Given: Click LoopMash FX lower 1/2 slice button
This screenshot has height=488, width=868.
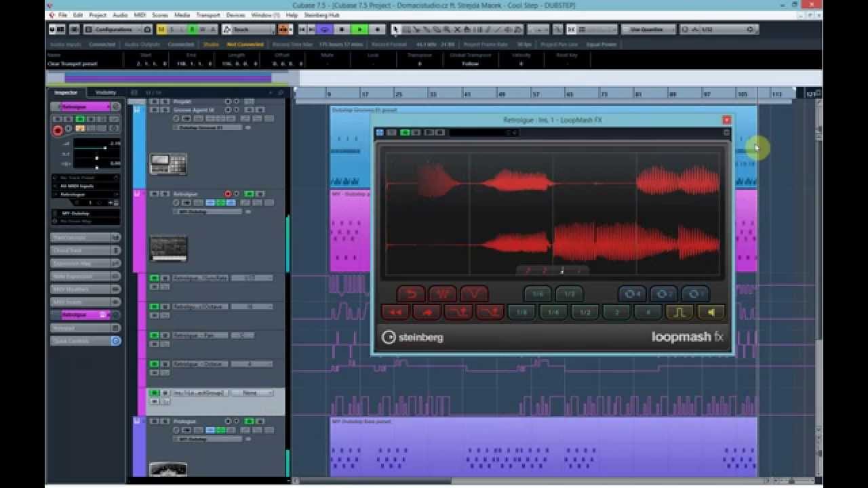Looking at the screenshot, I should [x=585, y=312].
